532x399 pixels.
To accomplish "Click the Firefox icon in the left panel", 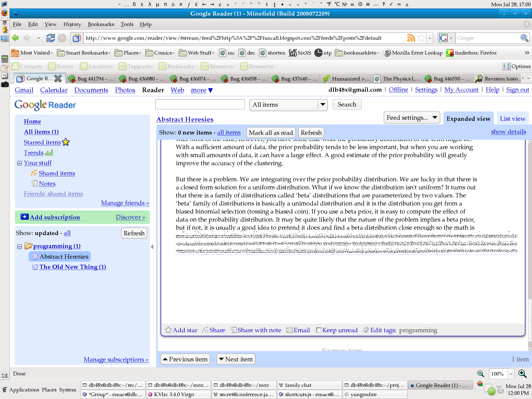I will tap(4, 12).
